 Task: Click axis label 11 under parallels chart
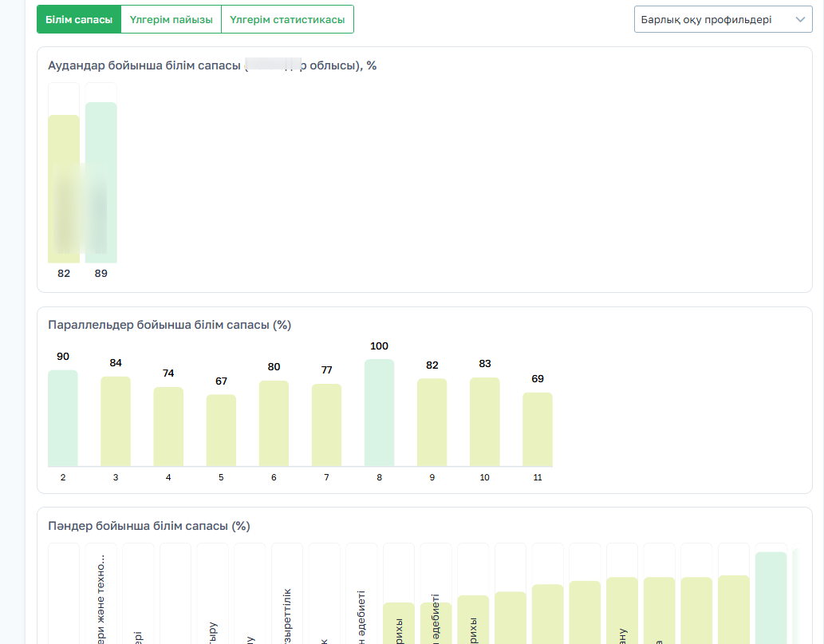[x=538, y=477]
